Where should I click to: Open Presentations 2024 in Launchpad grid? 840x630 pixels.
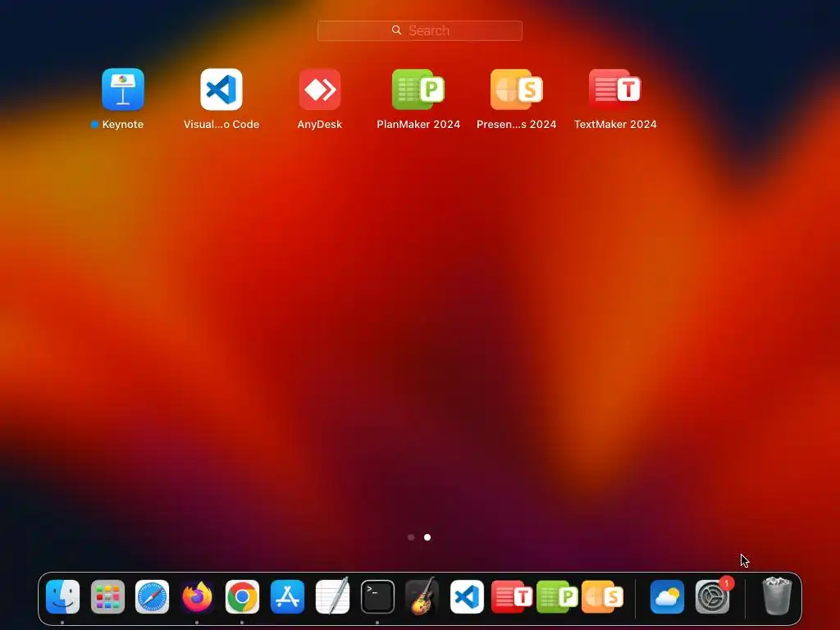pos(517,89)
